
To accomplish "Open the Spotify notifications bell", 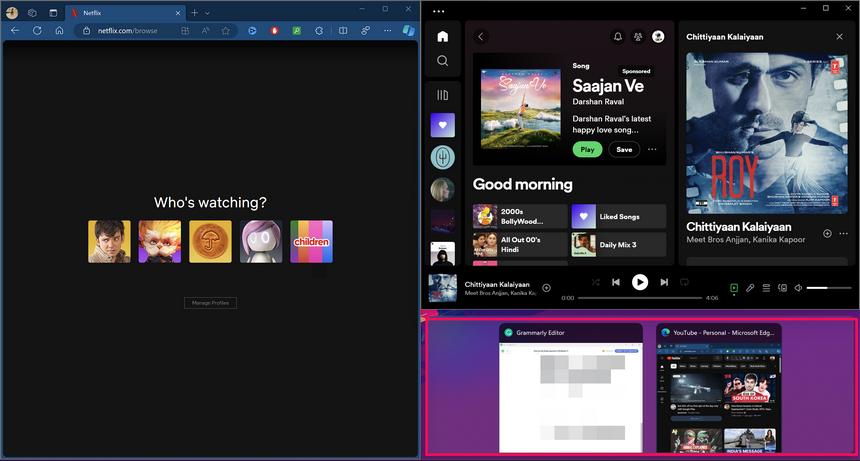I will coord(617,37).
